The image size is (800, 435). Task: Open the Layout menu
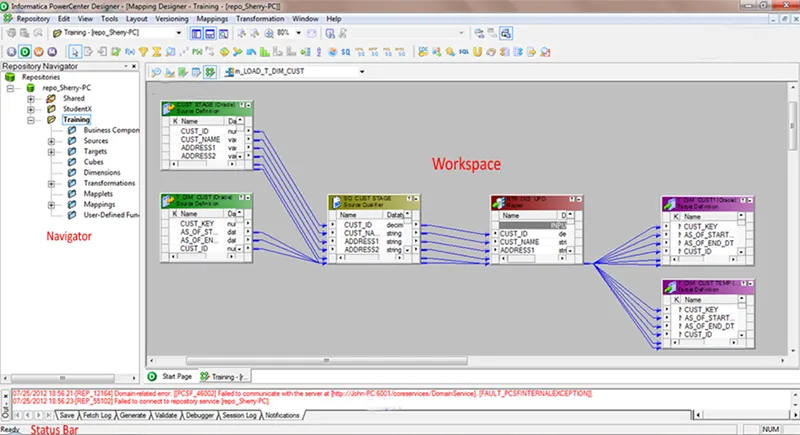[136, 19]
